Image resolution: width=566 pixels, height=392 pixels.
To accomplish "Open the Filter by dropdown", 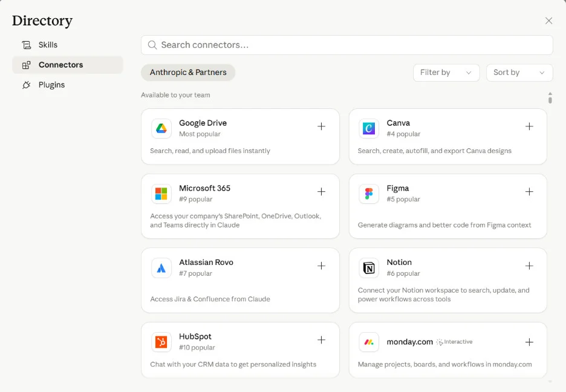I will point(446,73).
